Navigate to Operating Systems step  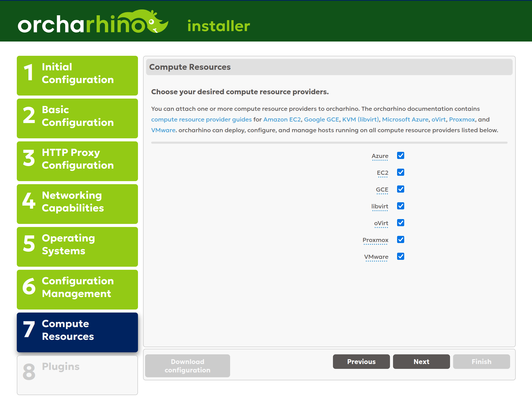coord(78,244)
